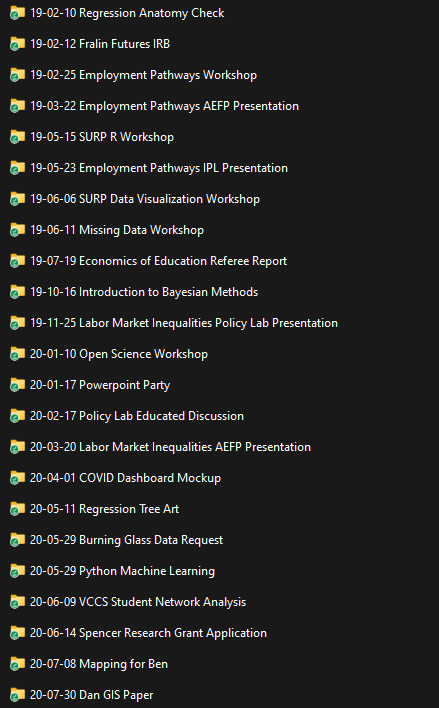Select folder icon for 19-03-22 Employment Pathways AEFP Presentation
The height and width of the screenshot is (708, 439).
pyautogui.click(x=17, y=106)
